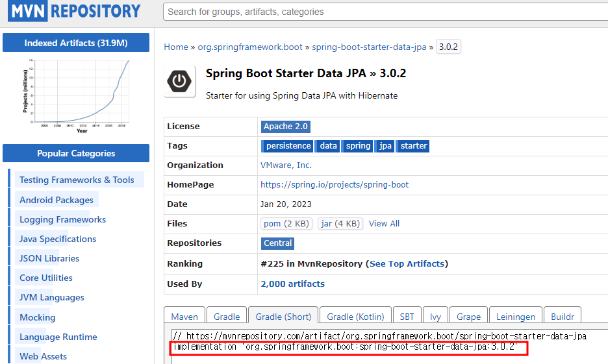Open the VMware, Inc. organization link
Viewport: 608px width, 364px height.
[286, 165]
